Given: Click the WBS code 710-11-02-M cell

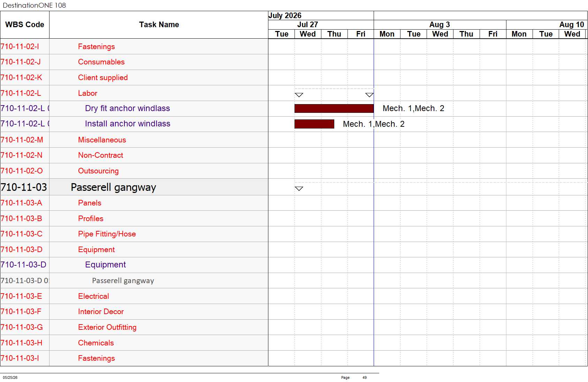Looking at the screenshot, I should [x=25, y=140].
